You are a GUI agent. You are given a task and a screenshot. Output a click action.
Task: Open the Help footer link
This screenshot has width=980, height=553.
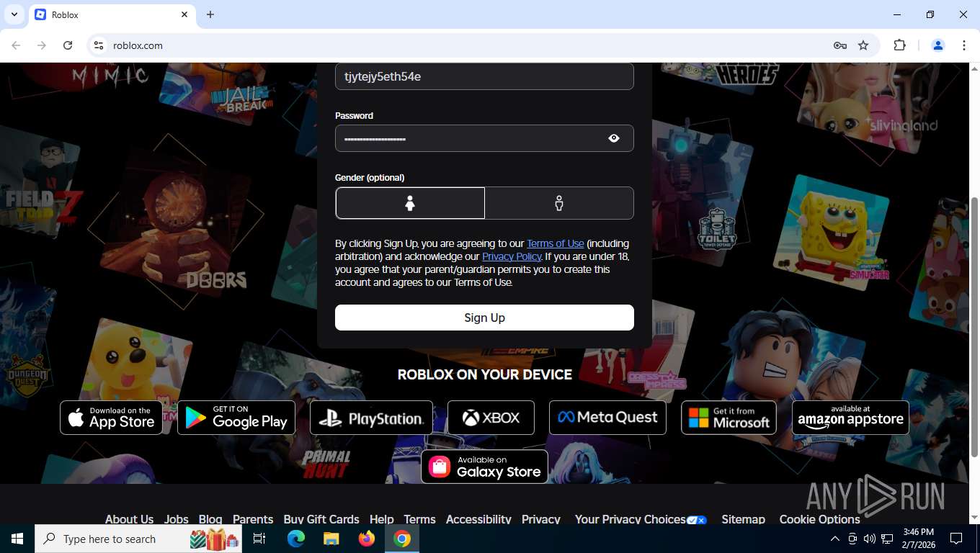[382, 518]
